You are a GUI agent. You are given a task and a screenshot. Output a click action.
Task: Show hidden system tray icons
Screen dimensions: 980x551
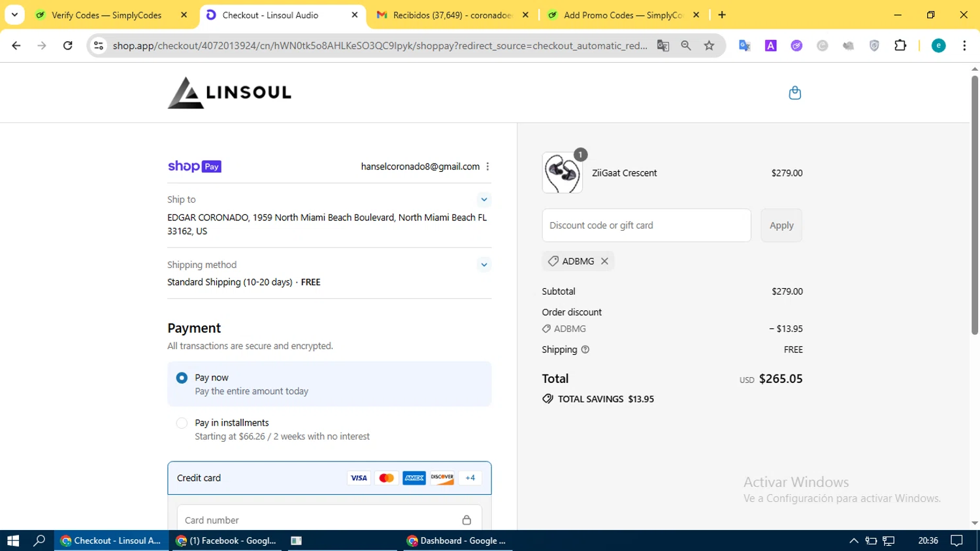coord(853,541)
